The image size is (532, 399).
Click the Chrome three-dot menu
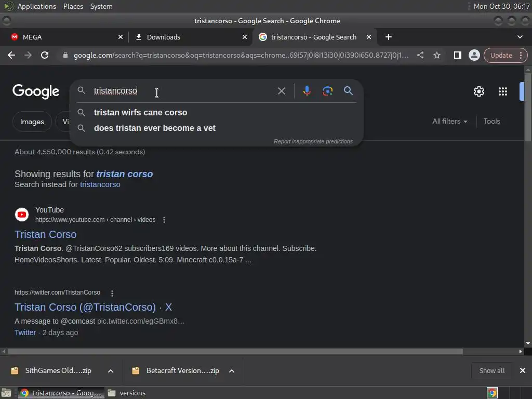tap(521, 55)
